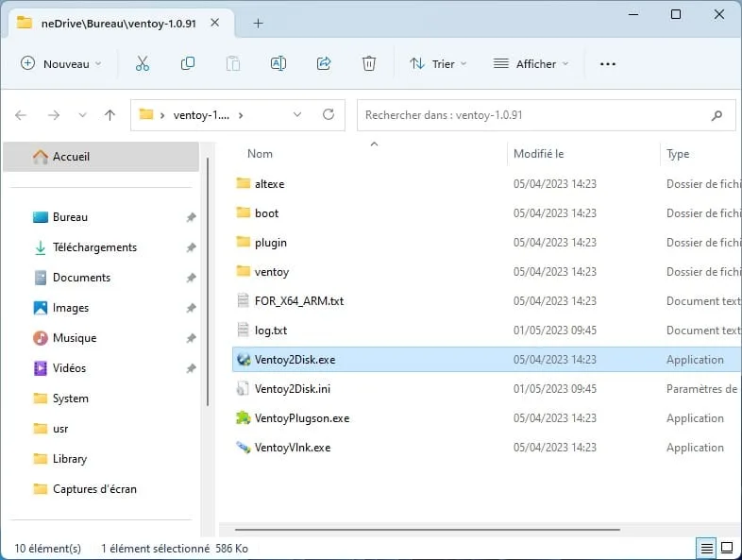This screenshot has height=560, width=742.
Task: Click the Paste clipboard icon
Action: tap(233, 63)
